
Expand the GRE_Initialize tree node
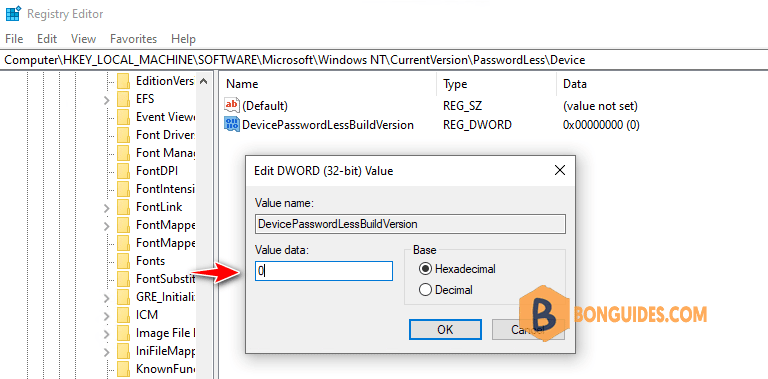(x=106, y=298)
